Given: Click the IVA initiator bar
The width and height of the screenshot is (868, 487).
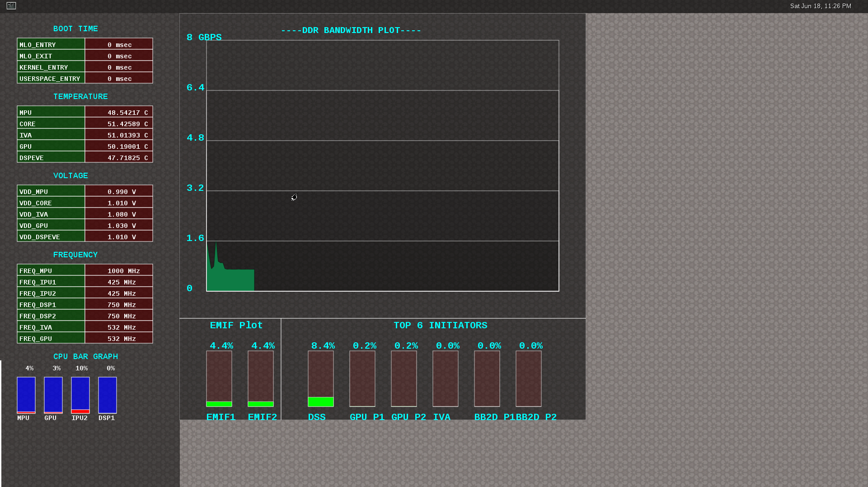Looking at the screenshot, I should coord(446,379).
